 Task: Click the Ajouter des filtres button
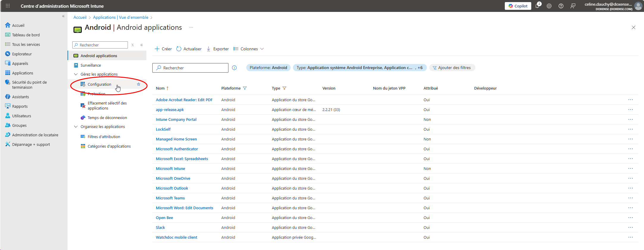[x=452, y=68]
